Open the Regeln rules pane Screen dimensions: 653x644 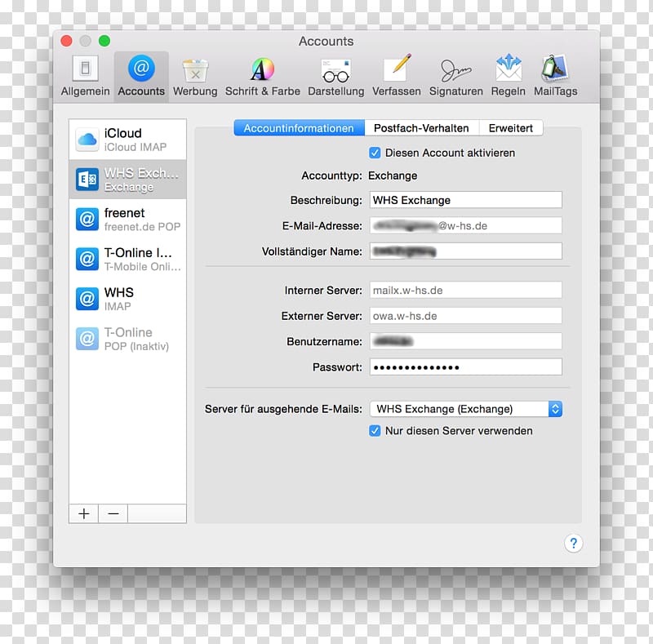coord(508,77)
